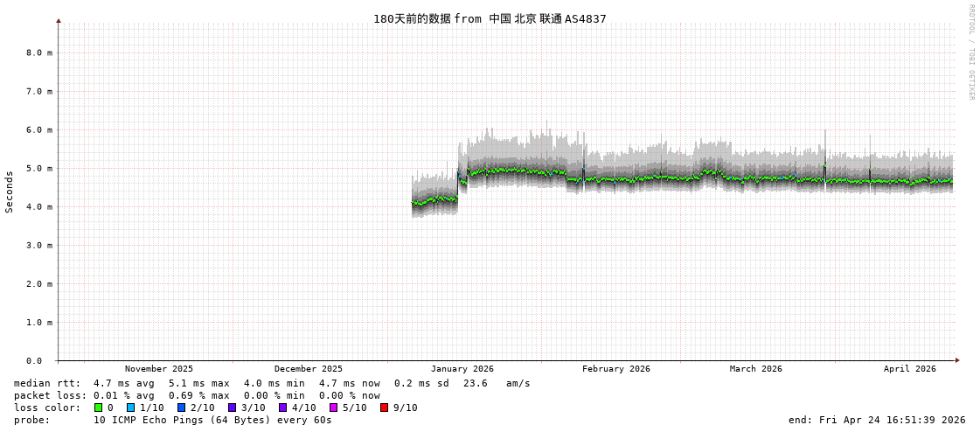Click the probe ICMP Echo Pings description

(212, 420)
